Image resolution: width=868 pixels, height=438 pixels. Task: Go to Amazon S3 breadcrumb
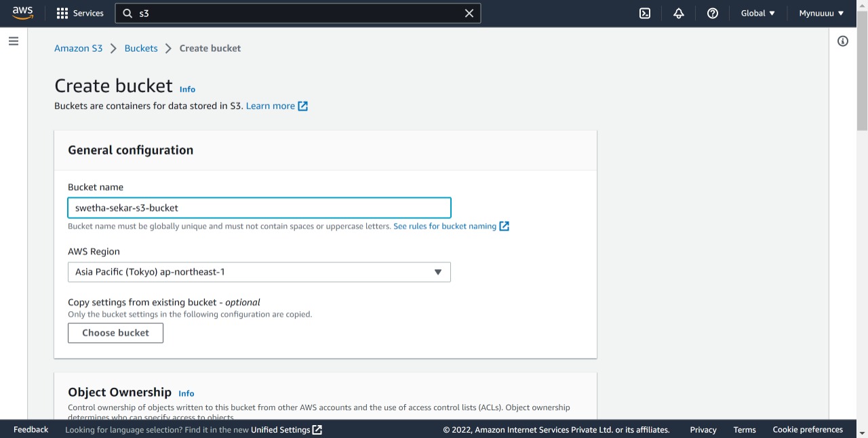click(79, 48)
